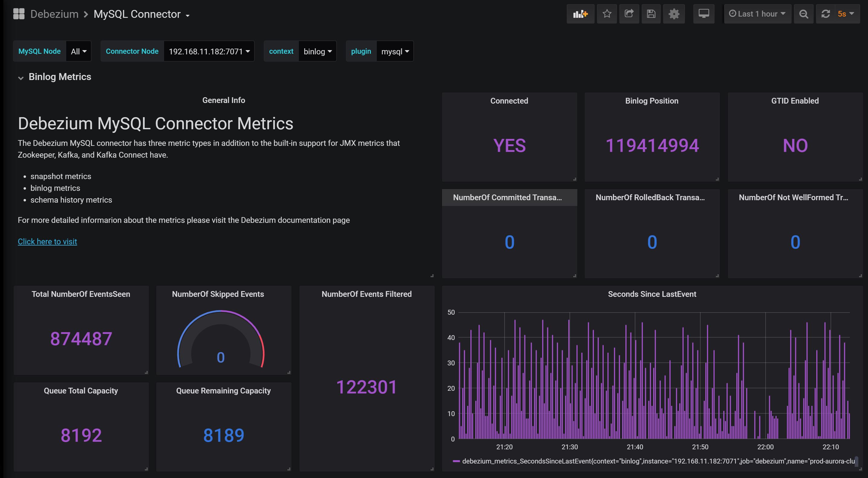This screenshot has width=868, height=478.
Task: Click the Add panel icon
Action: pos(580,14)
